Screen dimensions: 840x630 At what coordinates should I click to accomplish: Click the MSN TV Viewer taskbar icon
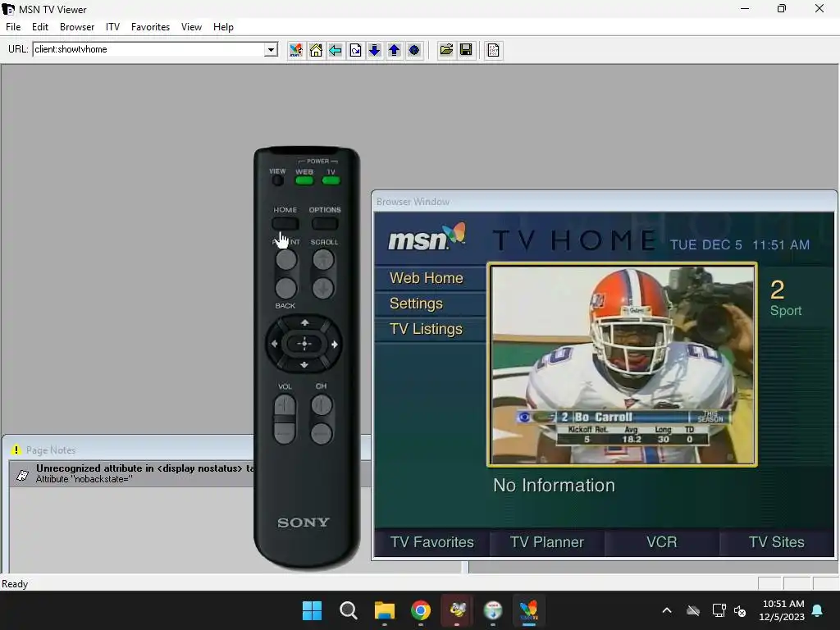pos(529,610)
